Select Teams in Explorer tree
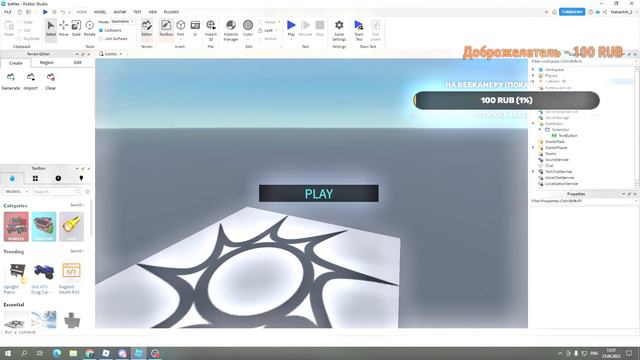This screenshot has width=640, height=360. tap(550, 153)
